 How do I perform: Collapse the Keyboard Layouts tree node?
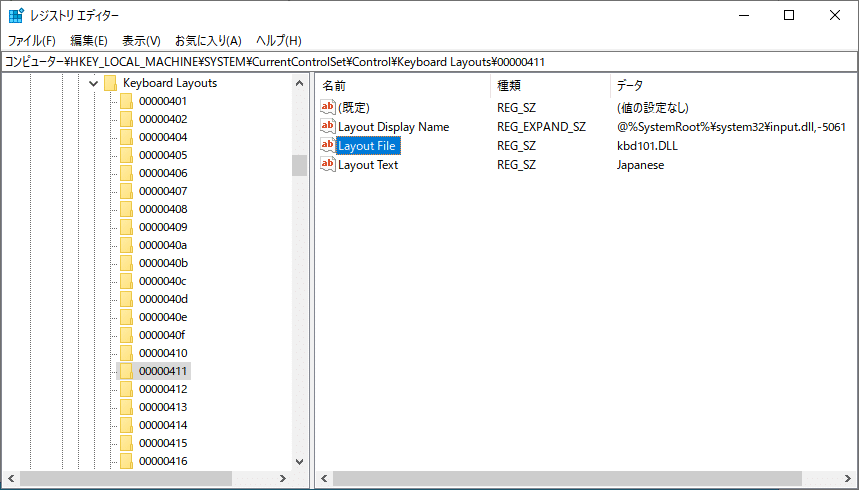point(94,83)
